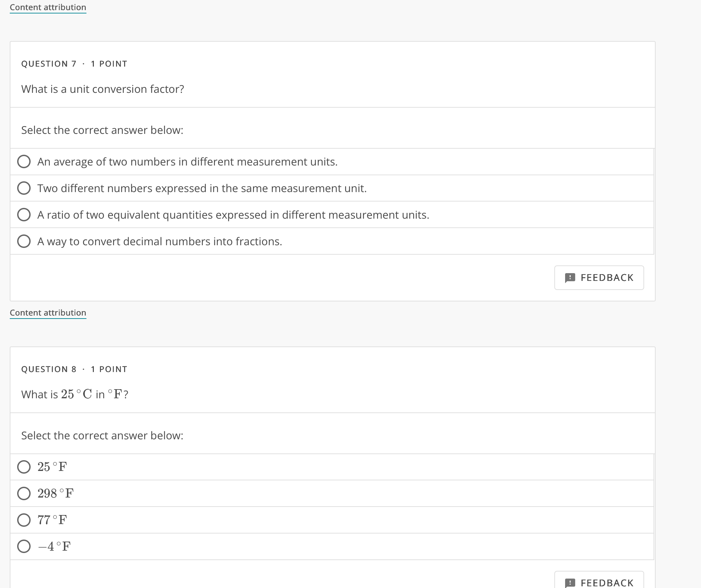This screenshot has width=701, height=588.
Task: Click the feedback icon in Question 7
Action: (570, 278)
